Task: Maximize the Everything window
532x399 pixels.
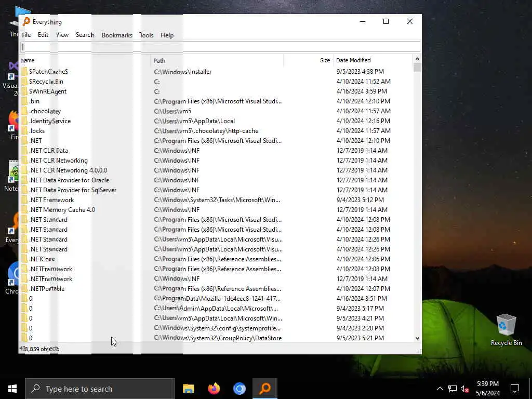Action: (x=386, y=21)
